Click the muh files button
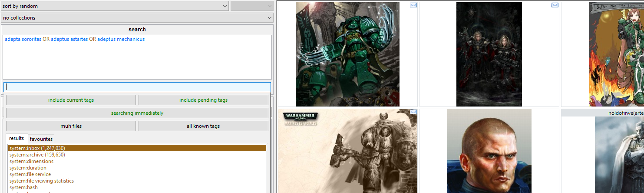Image resolution: width=644 pixels, height=193 pixels. [x=71, y=126]
